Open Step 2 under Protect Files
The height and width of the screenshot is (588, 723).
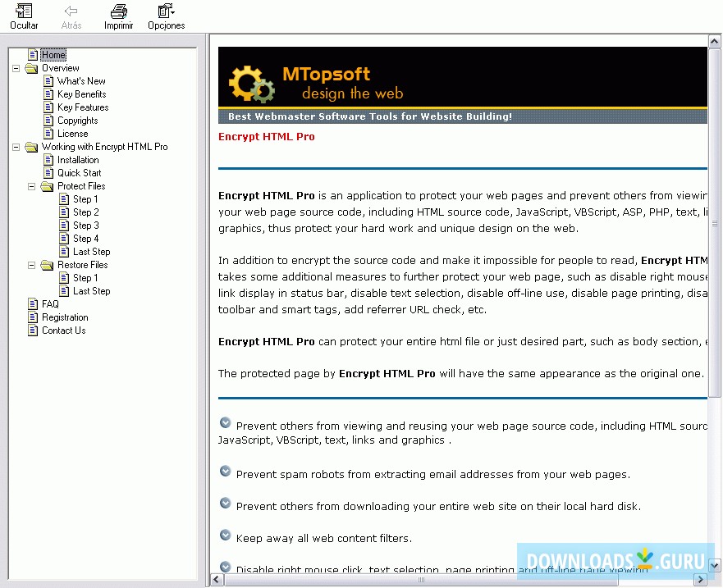(86, 212)
